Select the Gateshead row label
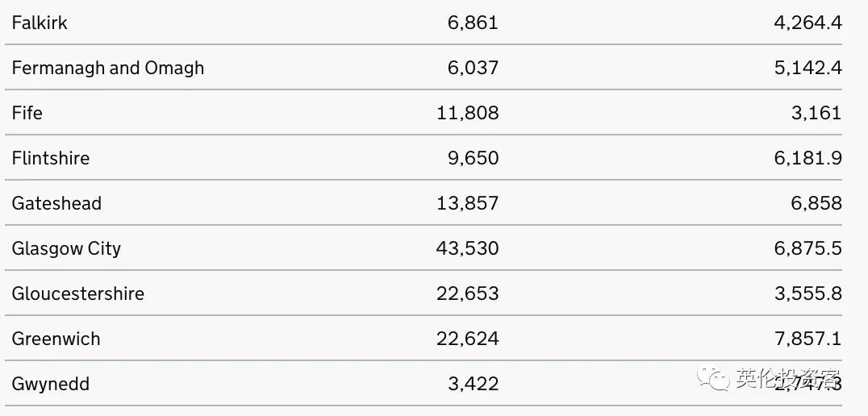The height and width of the screenshot is (416, 868). coord(56,204)
